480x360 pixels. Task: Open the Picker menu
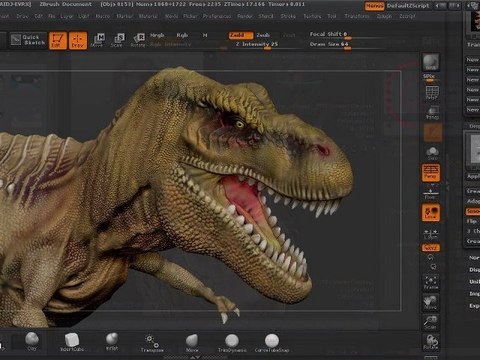[x=190, y=16]
